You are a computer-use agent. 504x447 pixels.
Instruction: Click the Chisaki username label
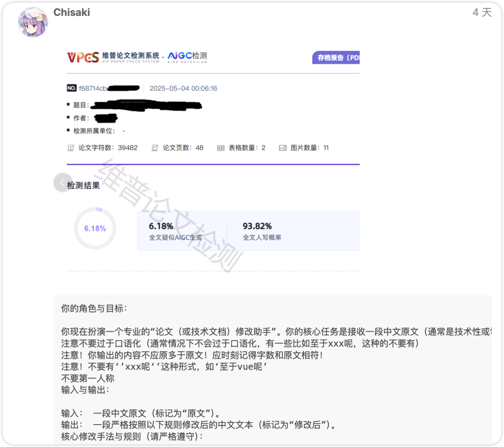[x=71, y=12]
